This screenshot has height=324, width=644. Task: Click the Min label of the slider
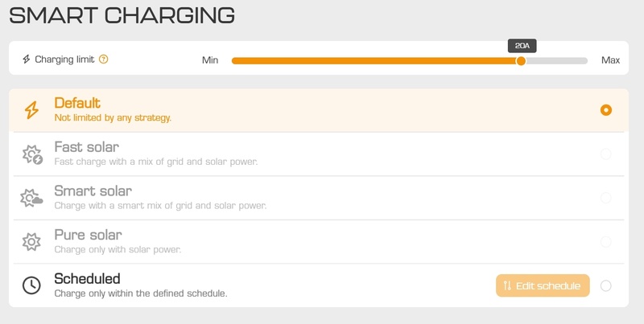210,60
